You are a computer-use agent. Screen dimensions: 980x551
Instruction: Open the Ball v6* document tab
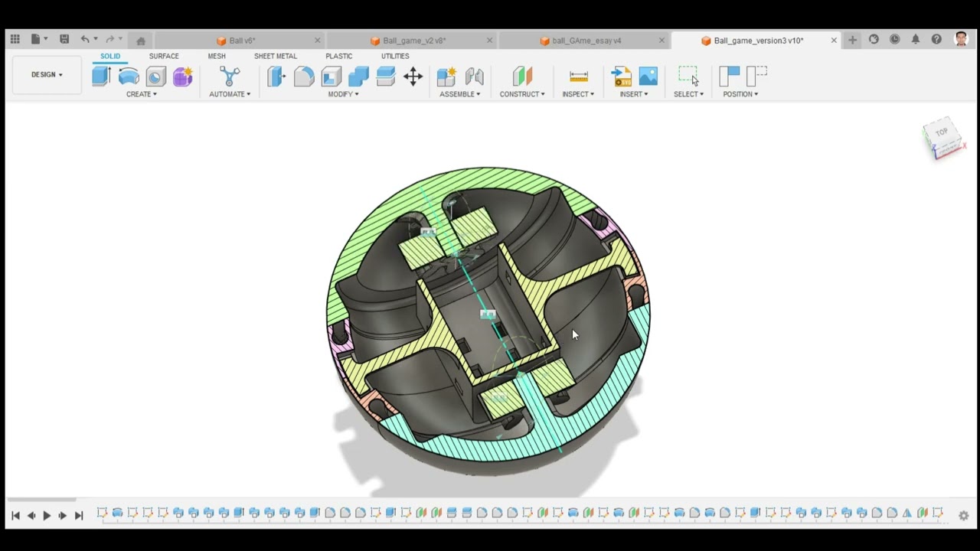[x=242, y=41]
